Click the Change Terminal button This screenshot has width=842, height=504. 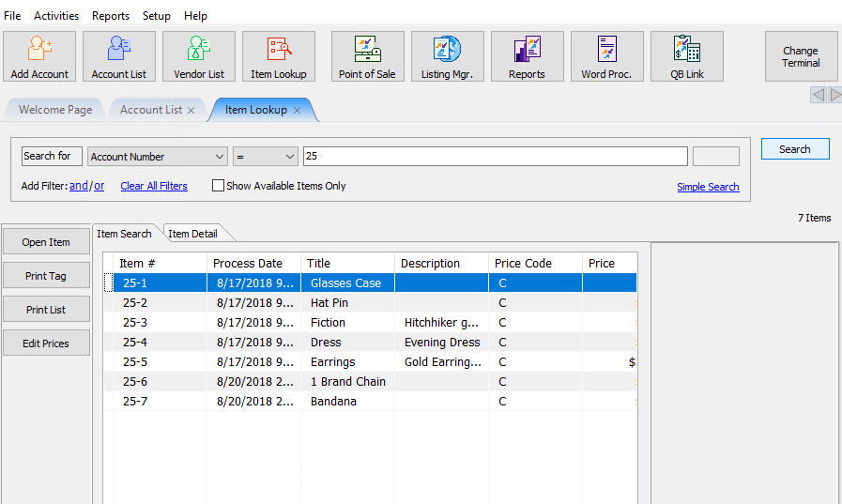(x=801, y=56)
